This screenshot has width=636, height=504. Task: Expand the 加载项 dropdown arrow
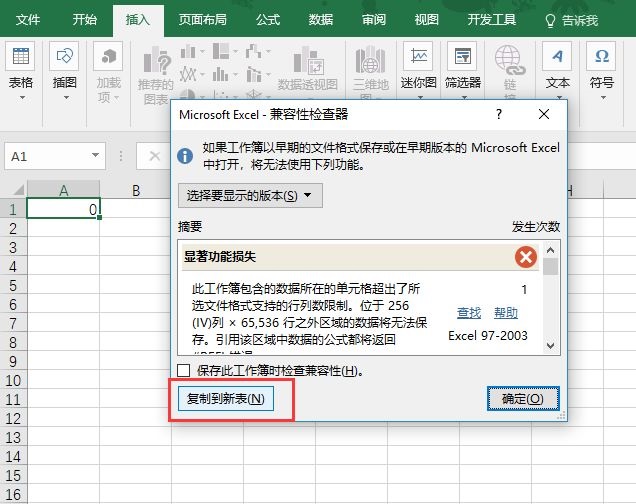[116, 98]
